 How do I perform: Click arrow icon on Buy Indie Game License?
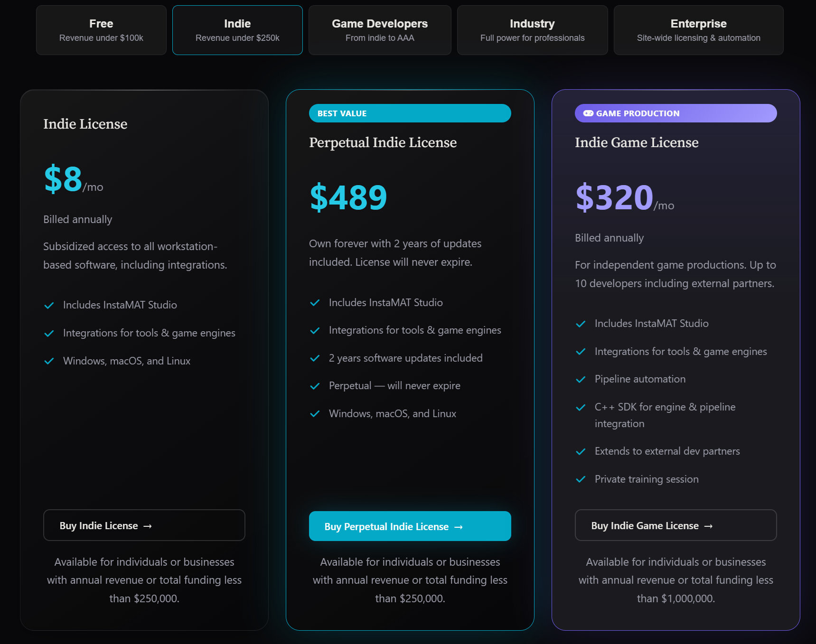coord(708,526)
